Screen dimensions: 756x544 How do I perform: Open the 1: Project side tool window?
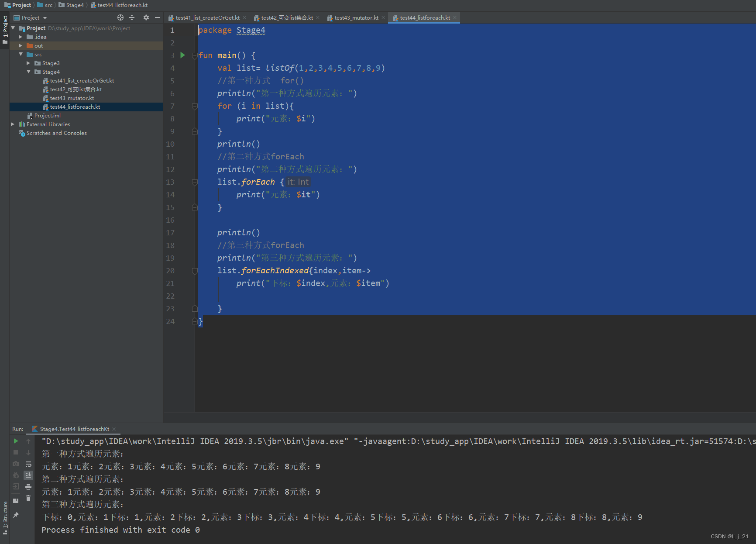5,30
